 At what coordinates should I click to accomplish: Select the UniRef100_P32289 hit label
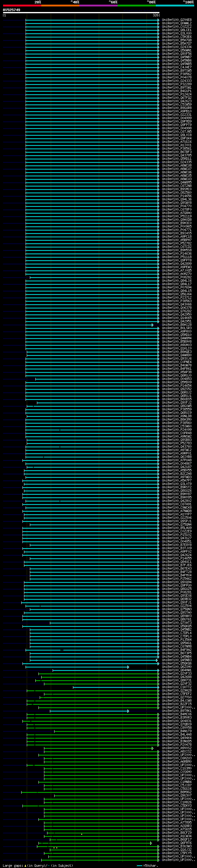click(x=177, y=84)
